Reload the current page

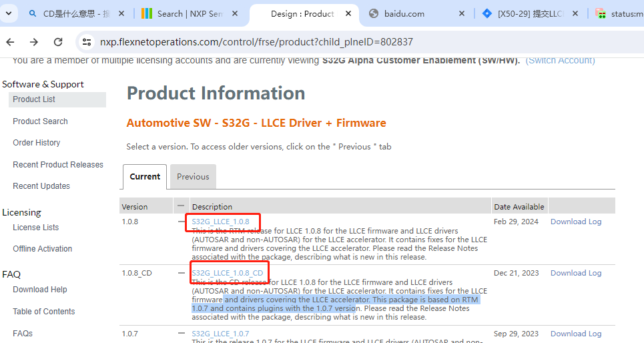(58, 42)
